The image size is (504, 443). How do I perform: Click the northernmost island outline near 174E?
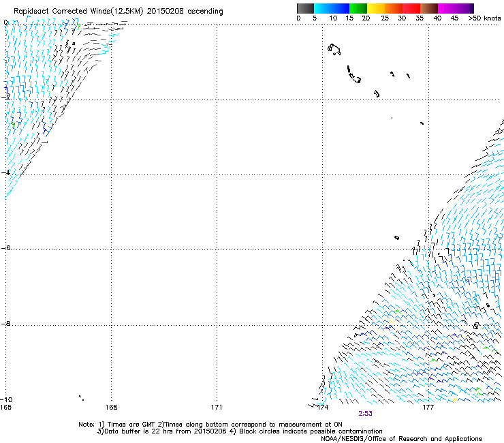point(334,50)
